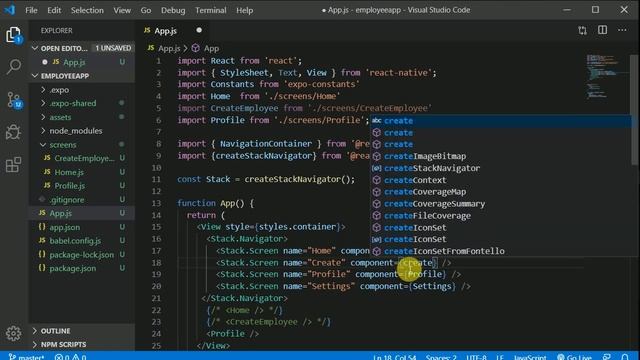The image size is (640, 360).
Task: Click the feedback icon in status bar
Action: (607, 357)
